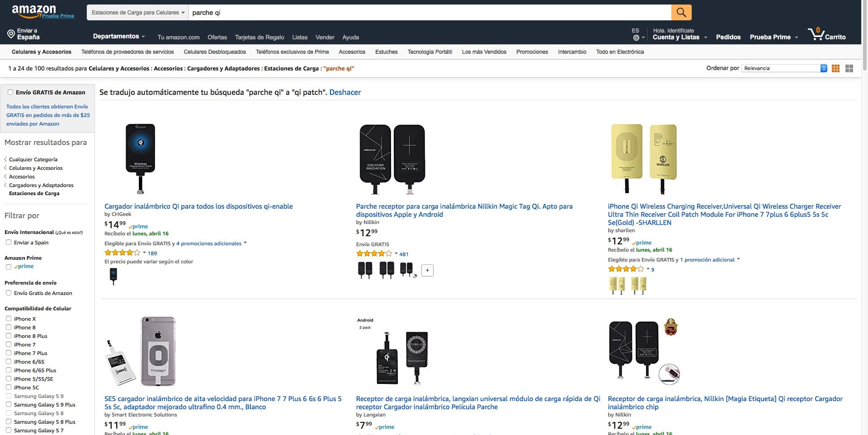
Task: Go to Los más Vendidos tab
Action: (x=484, y=52)
